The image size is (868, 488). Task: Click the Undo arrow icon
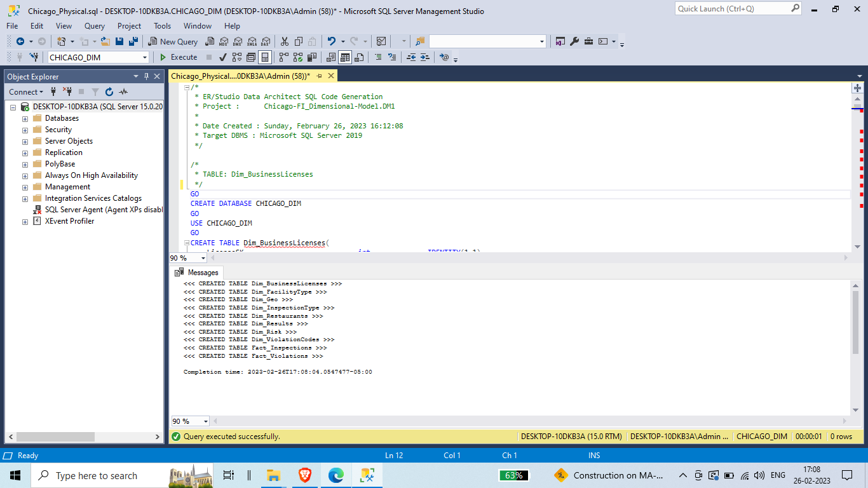[331, 41]
